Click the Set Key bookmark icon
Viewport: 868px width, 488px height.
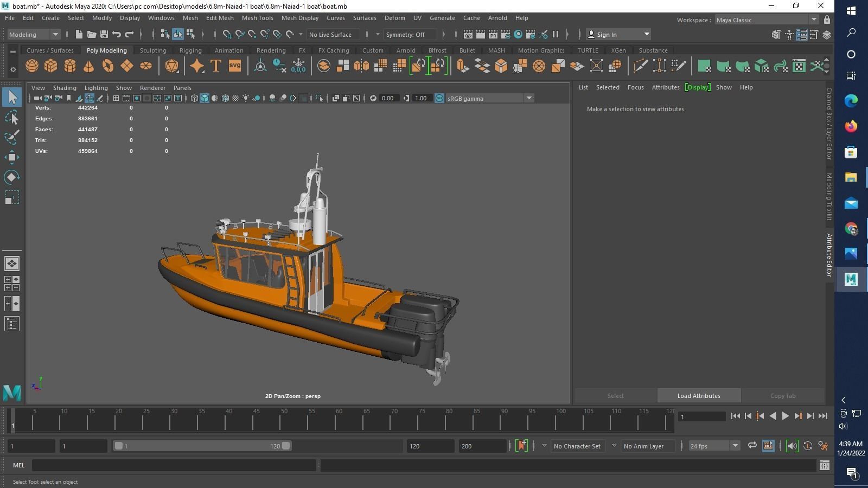522,446
